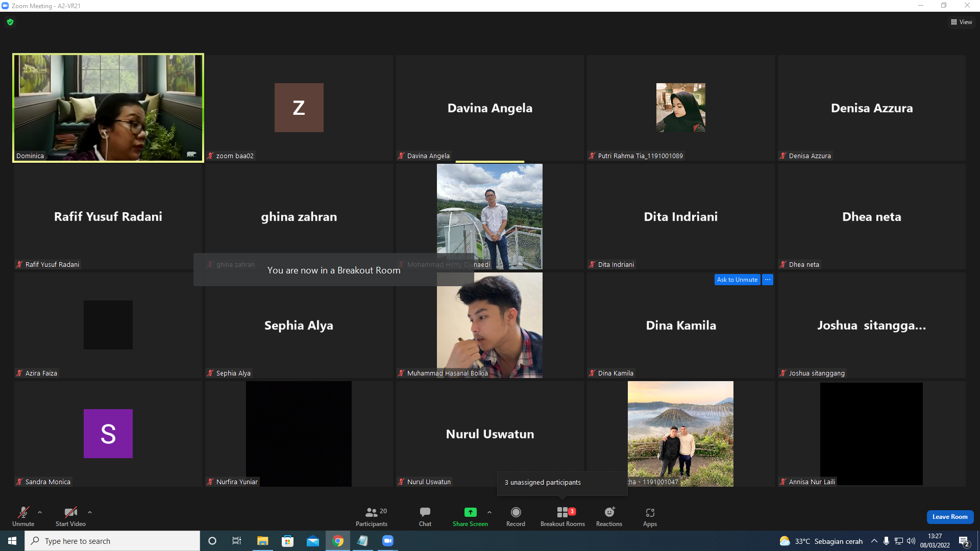Click the zoom baa02 avatar Z
Viewport: 980px width, 551px height.
coord(299,108)
